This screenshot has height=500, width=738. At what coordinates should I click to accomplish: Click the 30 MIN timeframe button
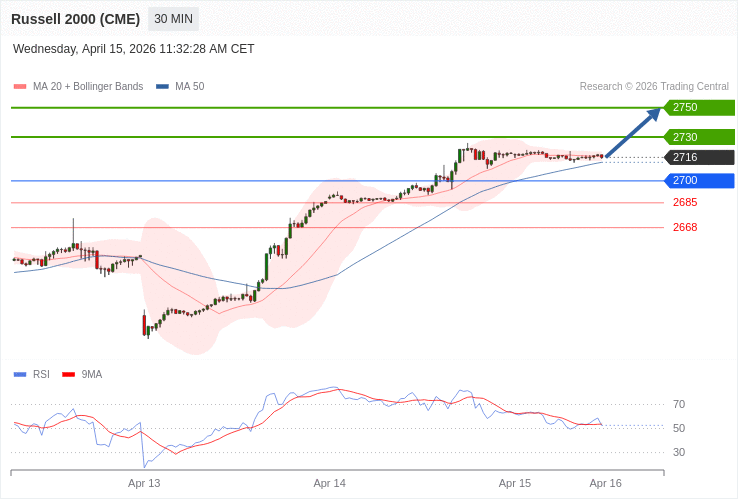click(x=173, y=19)
